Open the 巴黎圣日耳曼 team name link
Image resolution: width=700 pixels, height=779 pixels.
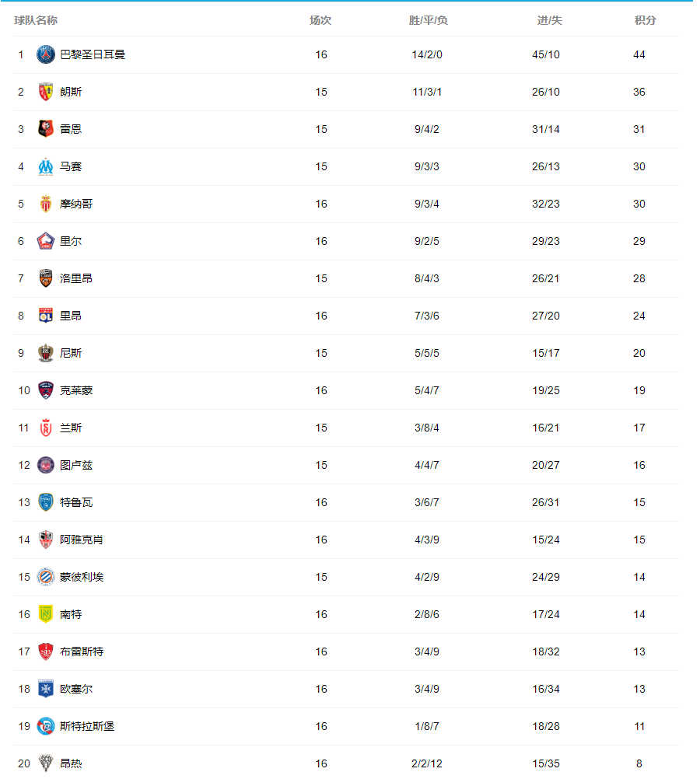coord(93,54)
